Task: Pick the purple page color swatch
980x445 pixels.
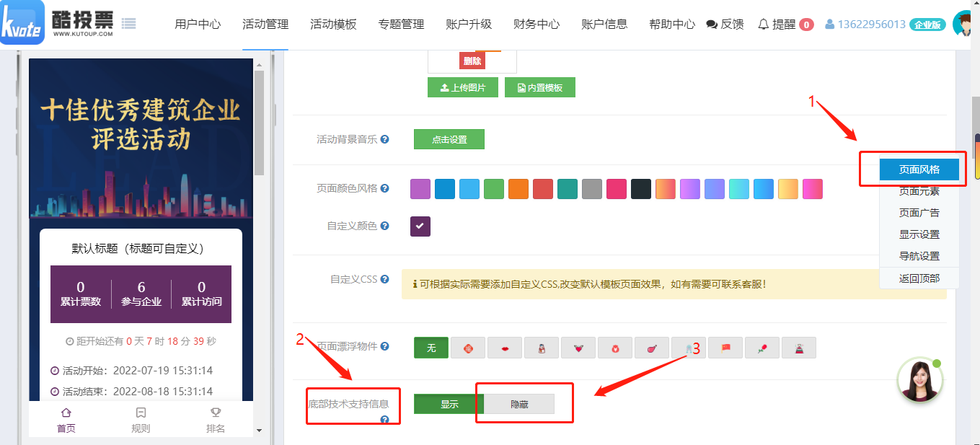Action: click(x=420, y=189)
